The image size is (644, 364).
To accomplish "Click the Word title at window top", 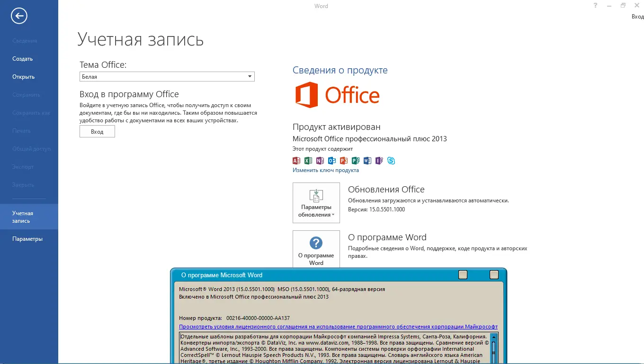I will [x=321, y=6].
